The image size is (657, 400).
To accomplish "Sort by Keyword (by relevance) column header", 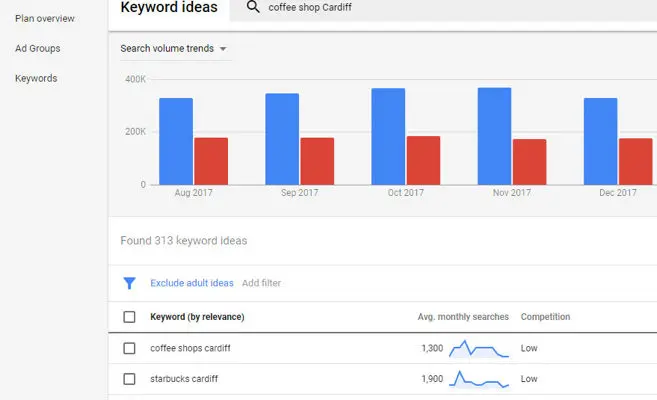I will click(x=197, y=317).
